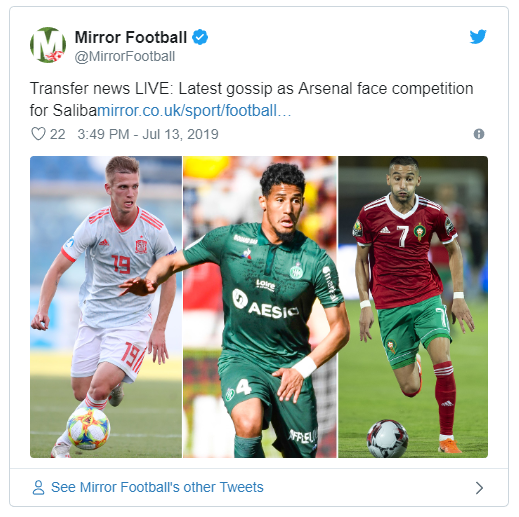Image resolution: width=519 pixels, height=517 pixels.
Task: Click AESIO sponsor on green shirt
Action: 265,304
